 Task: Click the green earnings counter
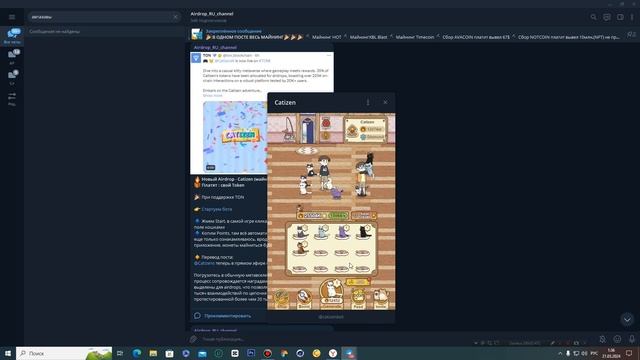(x=338, y=215)
